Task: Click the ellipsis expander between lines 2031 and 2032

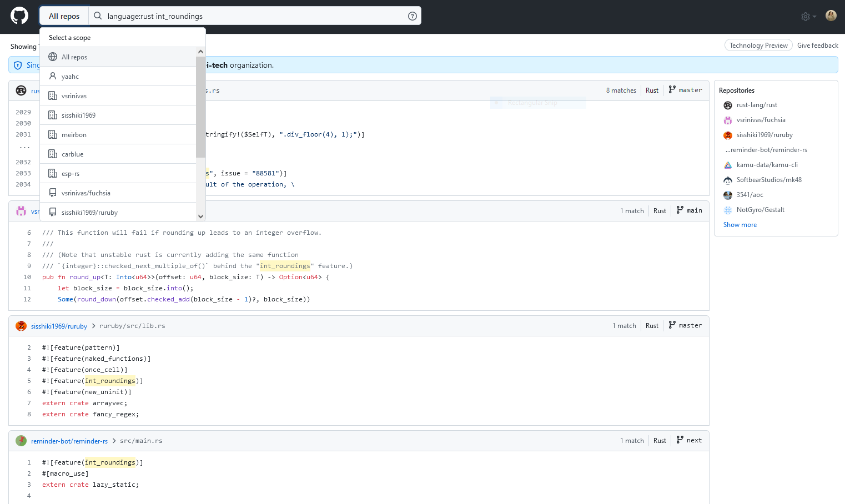Action: click(24, 147)
